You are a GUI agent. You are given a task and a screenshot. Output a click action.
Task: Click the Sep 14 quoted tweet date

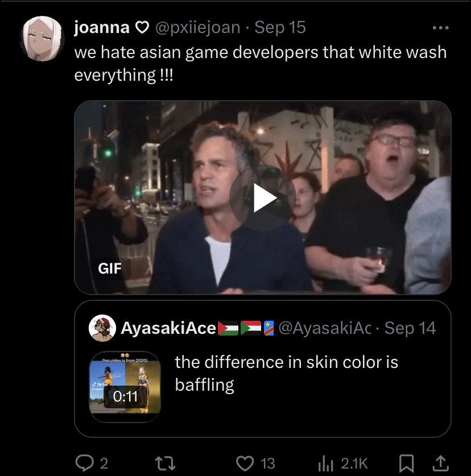pos(410,328)
